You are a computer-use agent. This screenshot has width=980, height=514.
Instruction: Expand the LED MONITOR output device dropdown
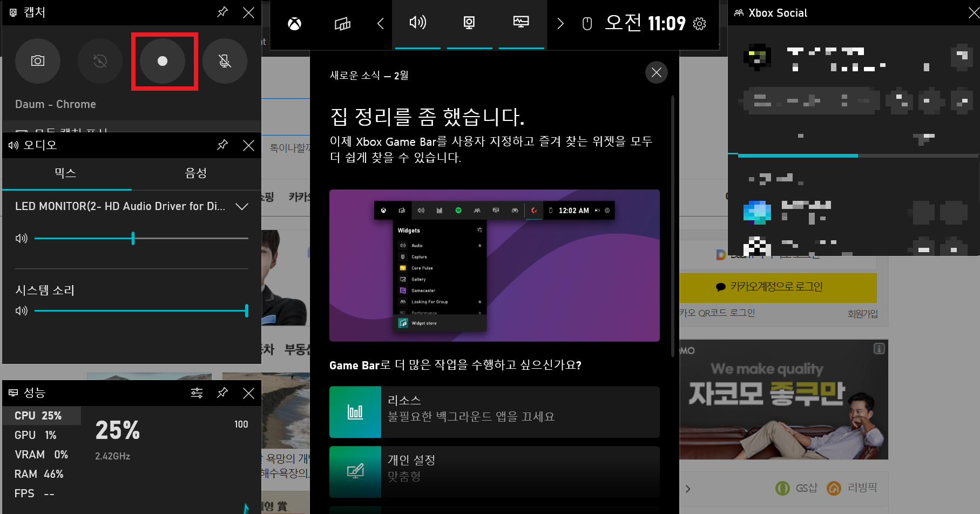tap(242, 207)
